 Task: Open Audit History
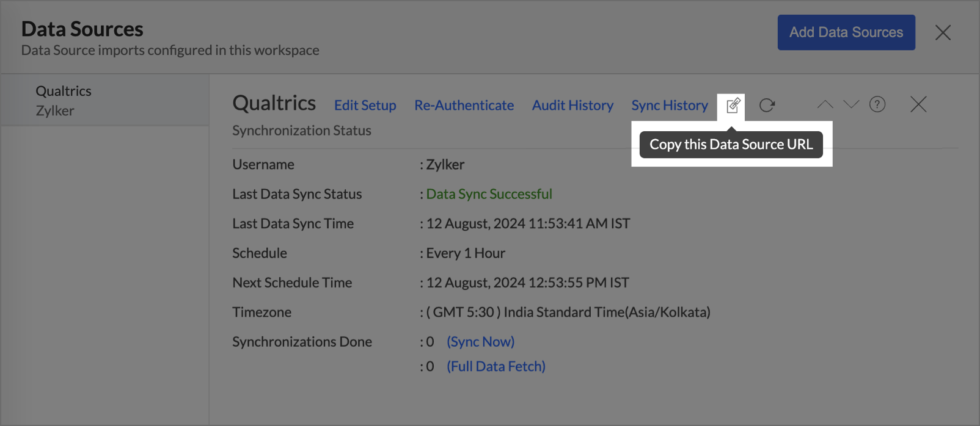click(572, 105)
